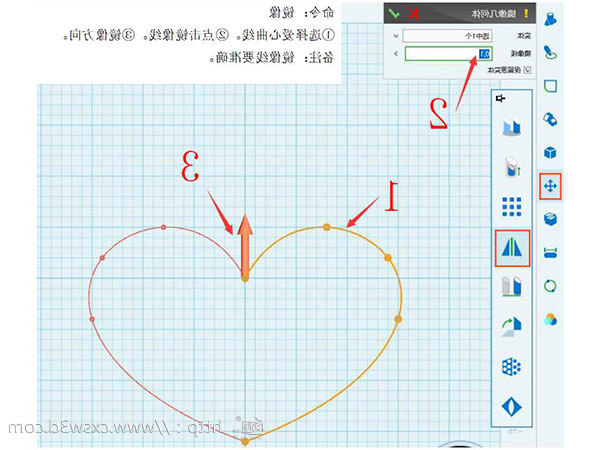Toggle the keep original entity checkbox
The image size is (600, 450).
click(x=527, y=70)
